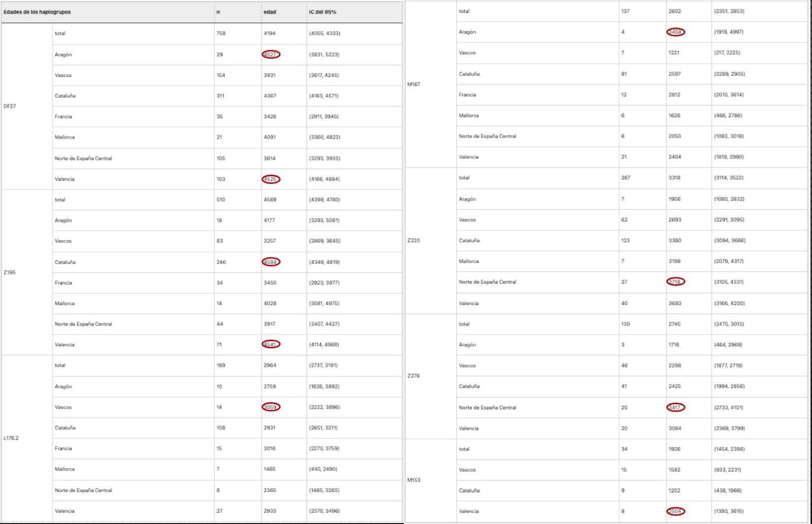Click the circled age value 3059
The image size is (812, 524).
tap(270, 407)
